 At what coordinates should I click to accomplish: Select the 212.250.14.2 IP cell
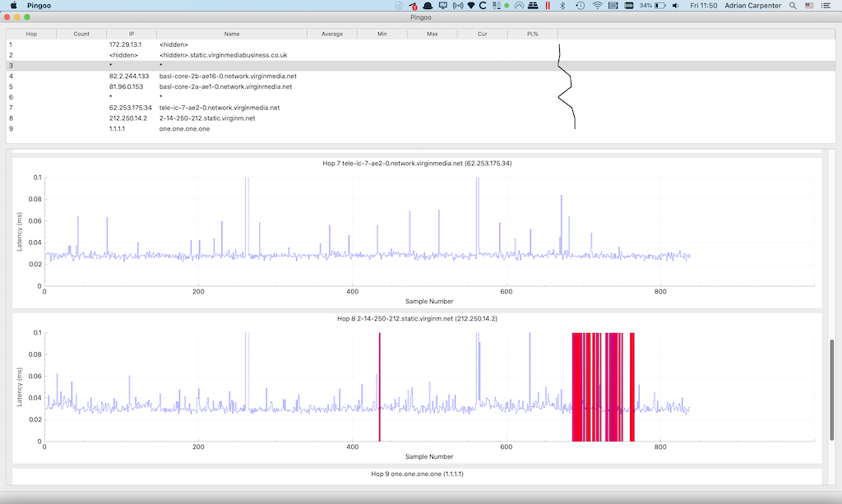[x=127, y=118]
